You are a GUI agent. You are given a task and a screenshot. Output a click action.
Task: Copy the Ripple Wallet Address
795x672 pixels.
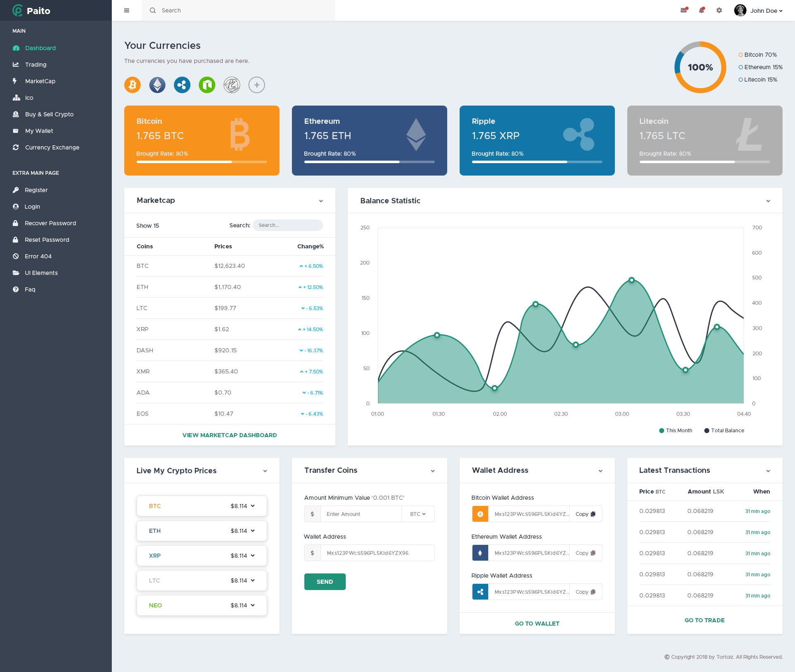click(x=585, y=592)
